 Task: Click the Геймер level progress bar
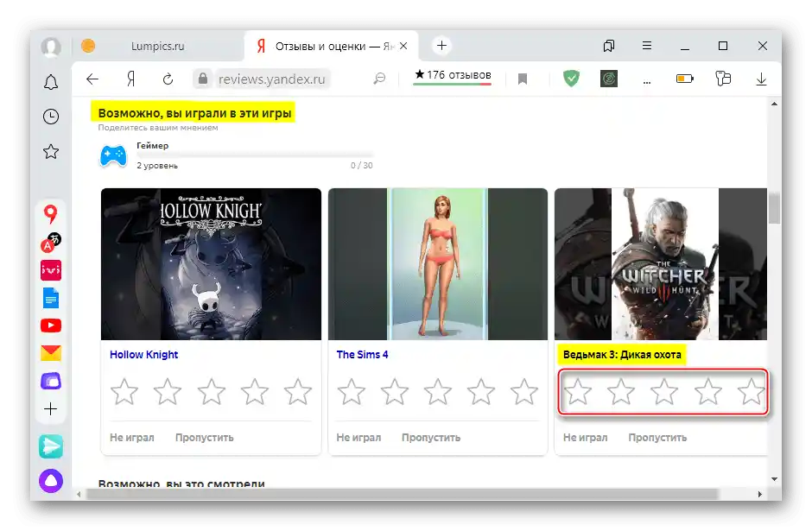coord(254,155)
